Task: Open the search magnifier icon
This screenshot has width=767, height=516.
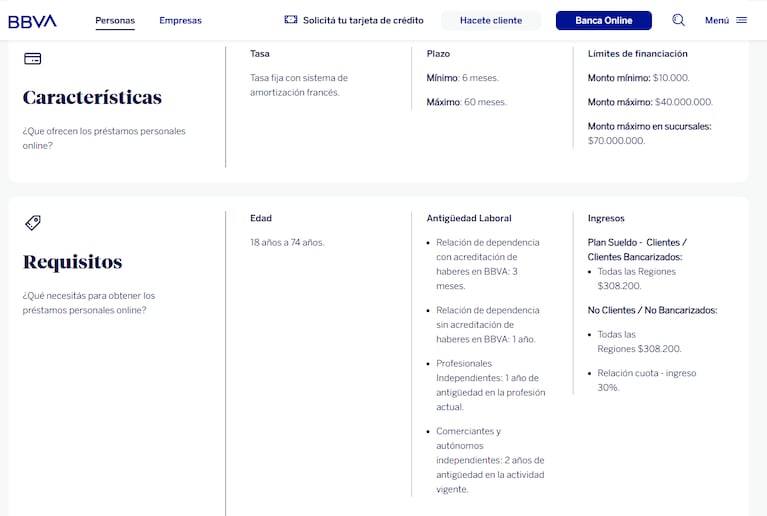Action: click(679, 20)
